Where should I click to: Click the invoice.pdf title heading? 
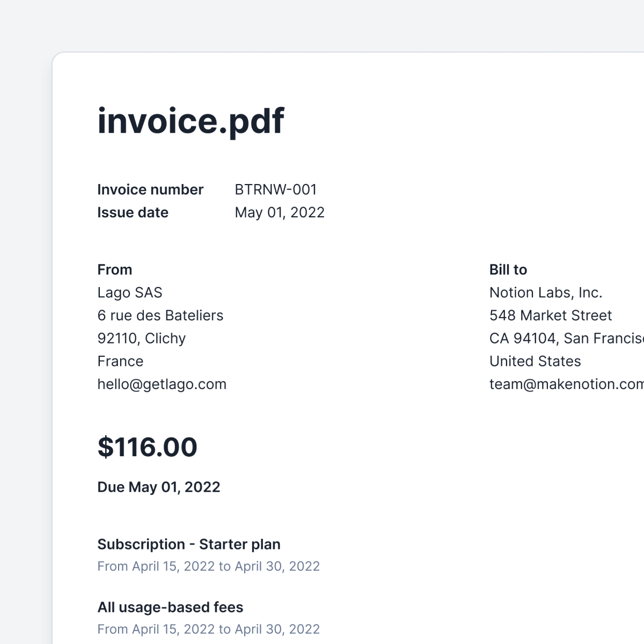(191, 121)
